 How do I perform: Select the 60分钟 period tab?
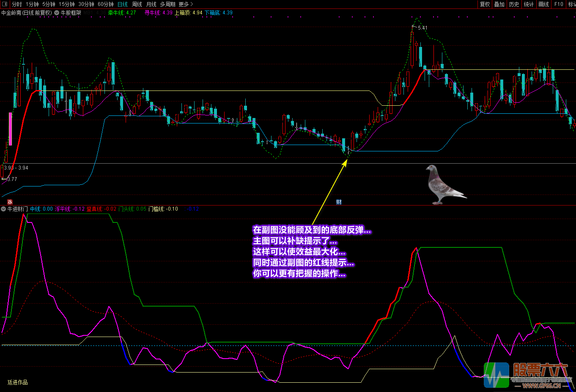106,4
